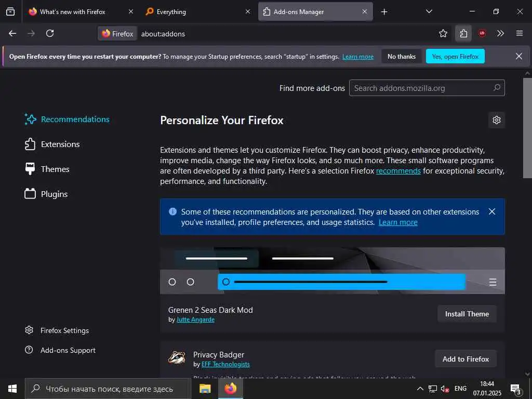
Task: Click the Firefox taskbar icon
Action: coord(230,389)
